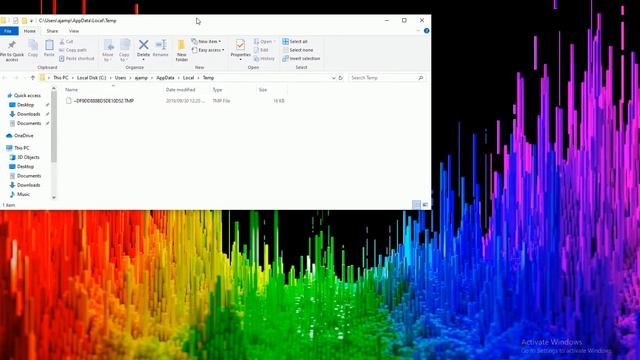640x360 pixels.
Task: Switch to the Share ribbon tab
Action: (52, 31)
